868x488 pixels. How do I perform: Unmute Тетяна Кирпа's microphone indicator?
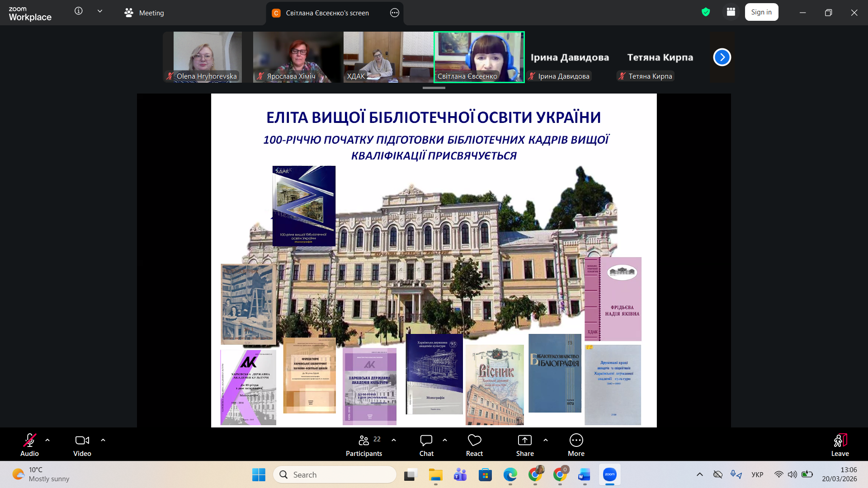click(x=622, y=76)
